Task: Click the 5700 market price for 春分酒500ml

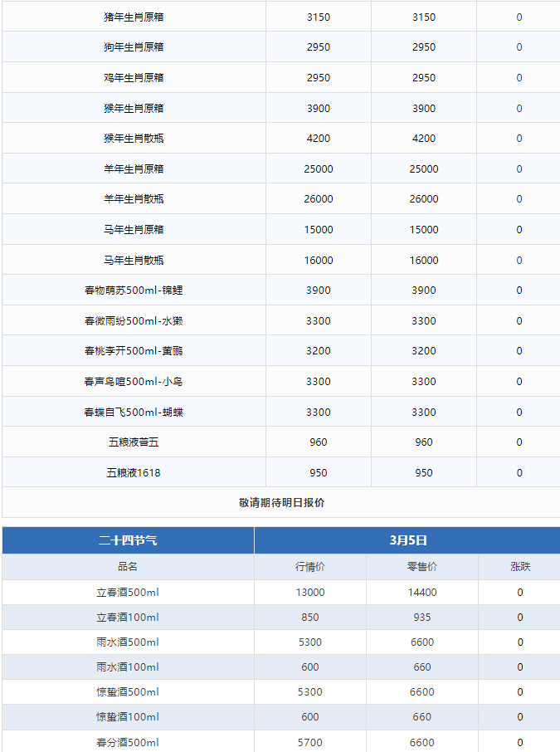Action: tap(309, 743)
